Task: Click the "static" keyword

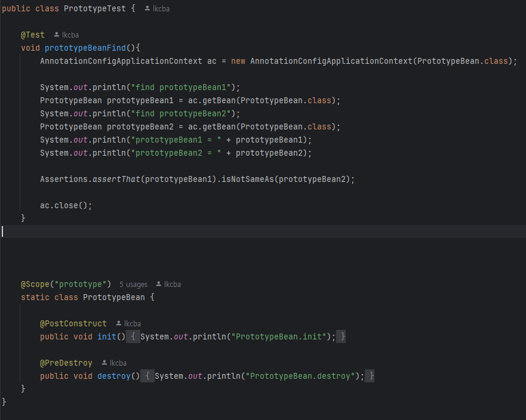Action: [35, 297]
